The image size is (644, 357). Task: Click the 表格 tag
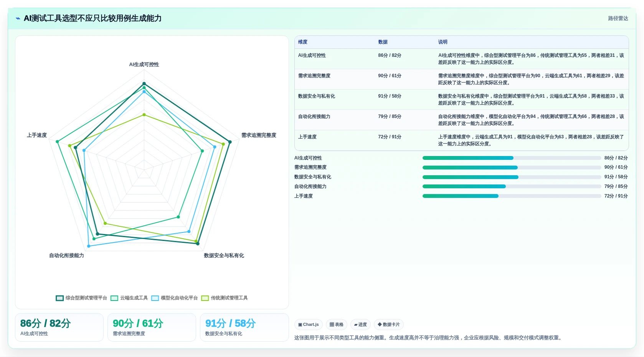(337, 325)
